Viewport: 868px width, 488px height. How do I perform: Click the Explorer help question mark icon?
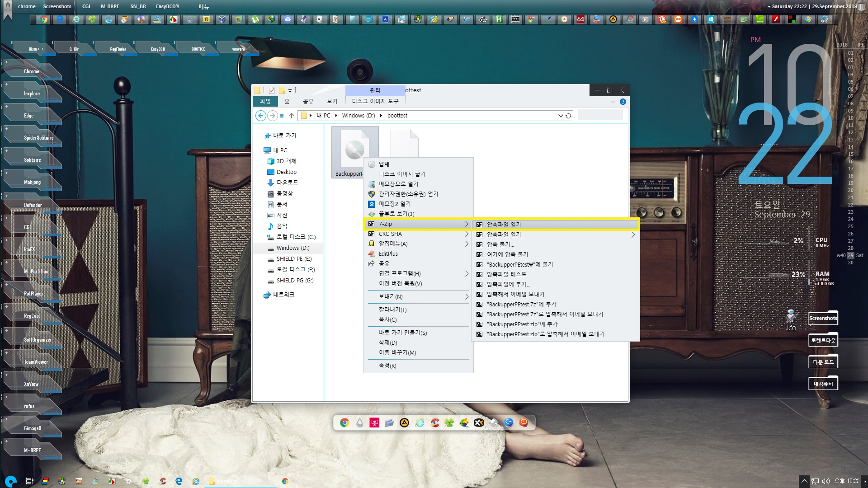[623, 102]
